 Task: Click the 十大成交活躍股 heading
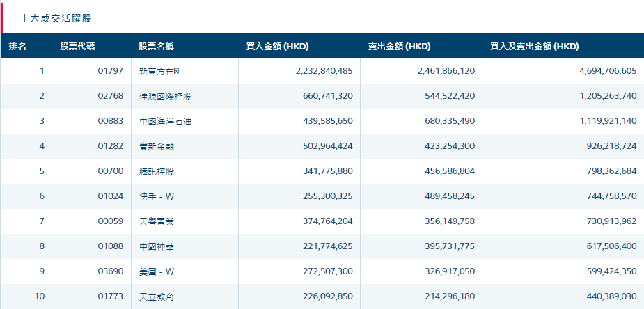pos(56,19)
